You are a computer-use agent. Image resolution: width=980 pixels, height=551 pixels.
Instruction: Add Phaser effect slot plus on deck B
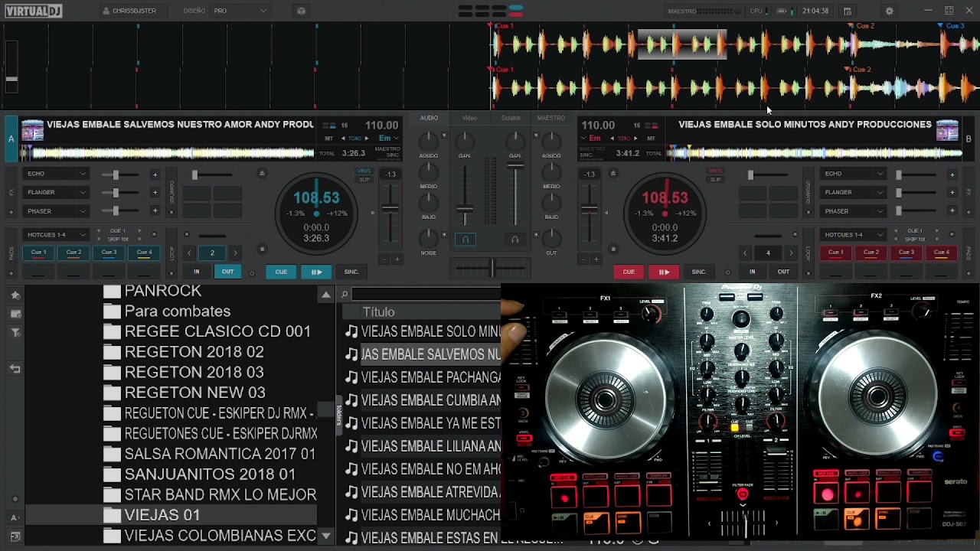tap(952, 210)
